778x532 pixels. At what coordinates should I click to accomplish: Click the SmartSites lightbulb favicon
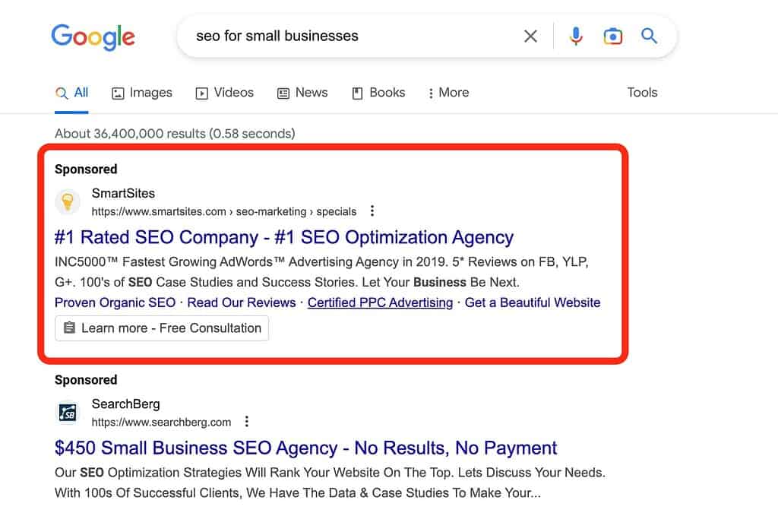(x=68, y=202)
